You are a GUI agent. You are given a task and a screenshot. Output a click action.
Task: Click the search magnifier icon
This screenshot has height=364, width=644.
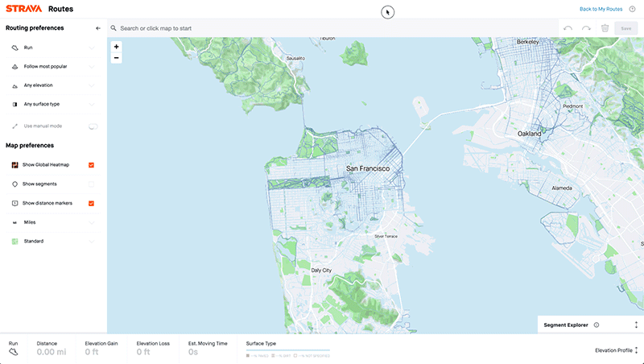point(114,28)
